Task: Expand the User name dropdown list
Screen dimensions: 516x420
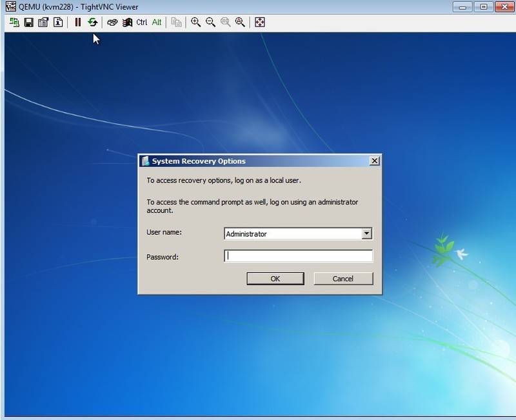Action: 366,234
